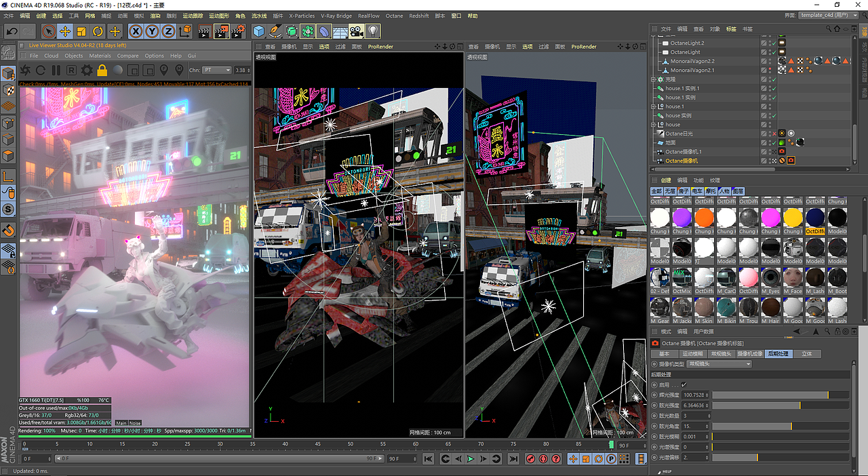Activate the Scale tool
This screenshot has height=476, width=868.
click(x=81, y=31)
